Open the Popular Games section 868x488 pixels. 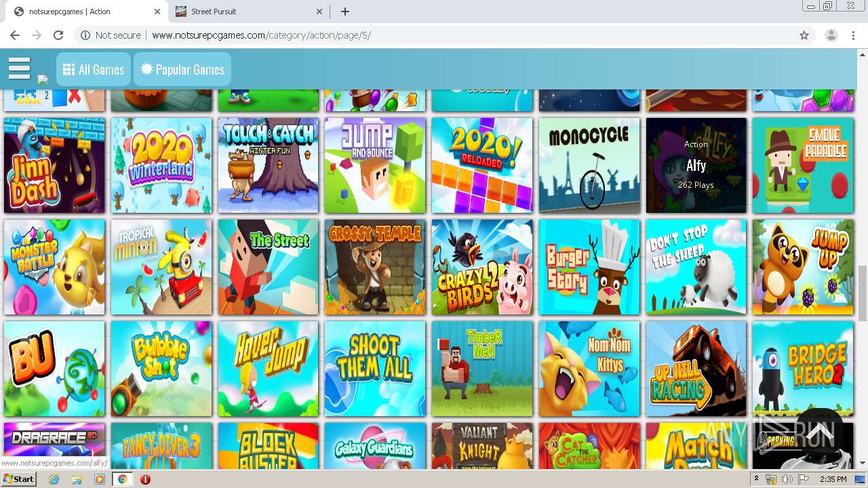tap(182, 70)
